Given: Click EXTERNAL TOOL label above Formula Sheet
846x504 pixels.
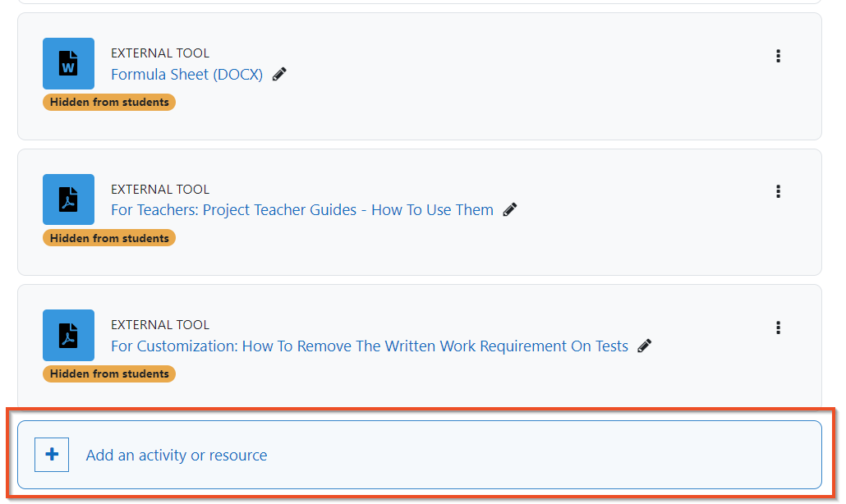Looking at the screenshot, I should tap(159, 53).
